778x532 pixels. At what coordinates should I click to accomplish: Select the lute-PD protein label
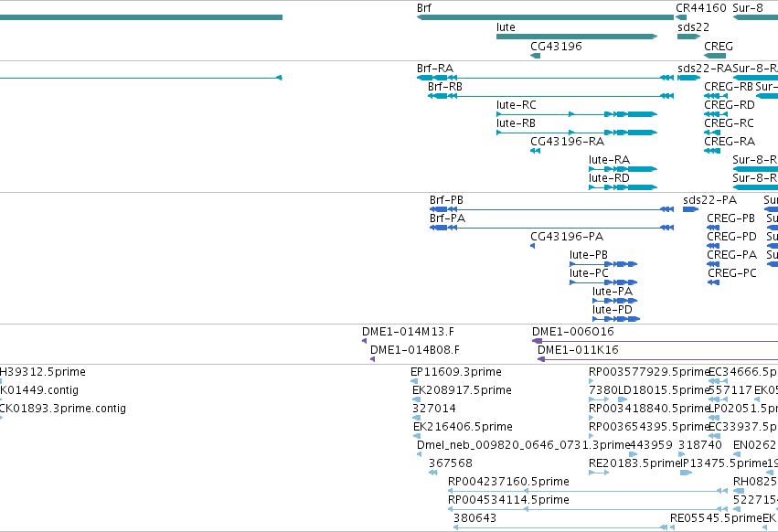point(613,310)
